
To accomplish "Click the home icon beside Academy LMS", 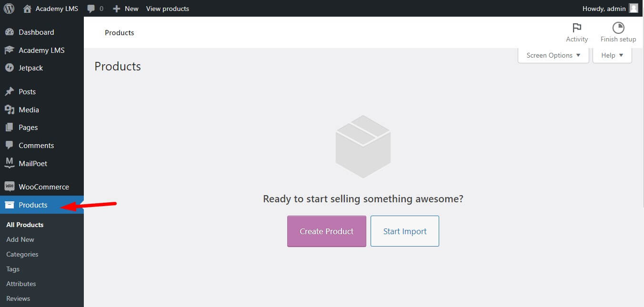I will tap(27, 9).
